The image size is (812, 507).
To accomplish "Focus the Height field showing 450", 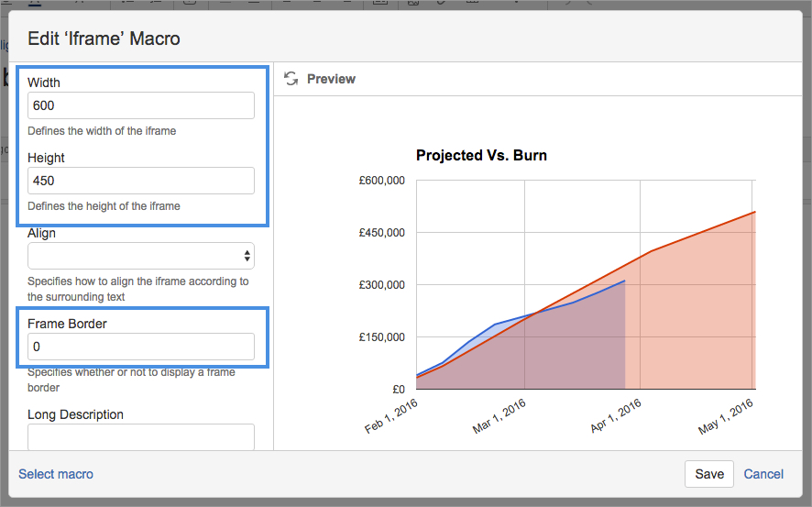I will tap(141, 181).
